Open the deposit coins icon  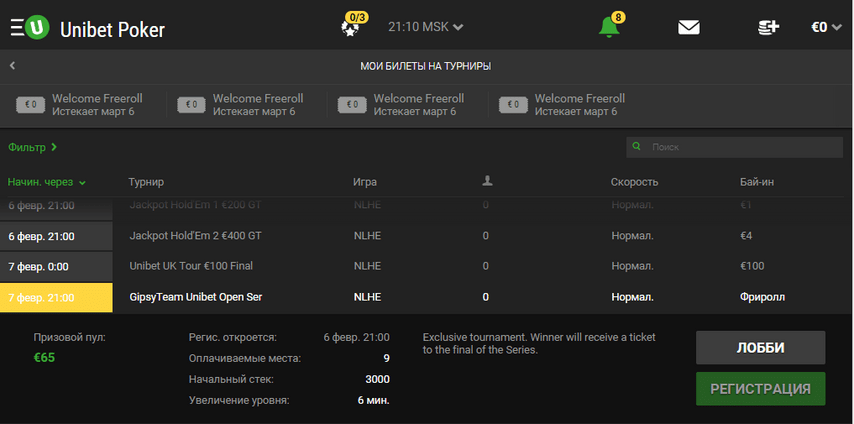coord(769,27)
